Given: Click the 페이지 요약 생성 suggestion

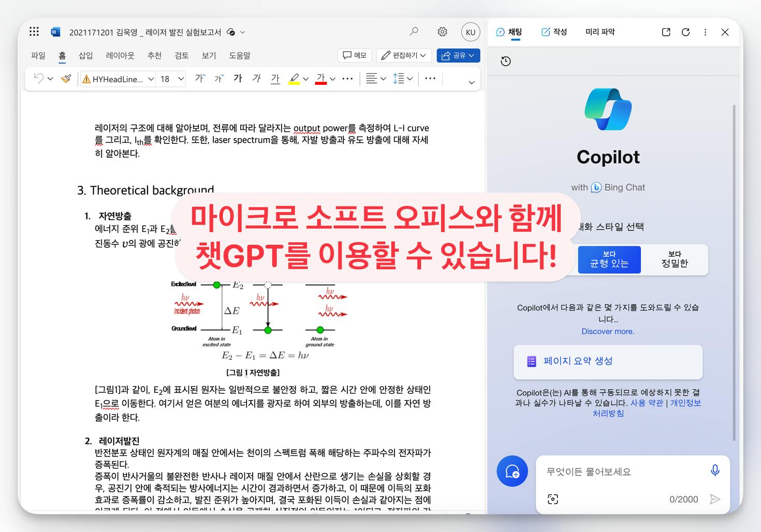Looking at the screenshot, I should click(x=608, y=361).
